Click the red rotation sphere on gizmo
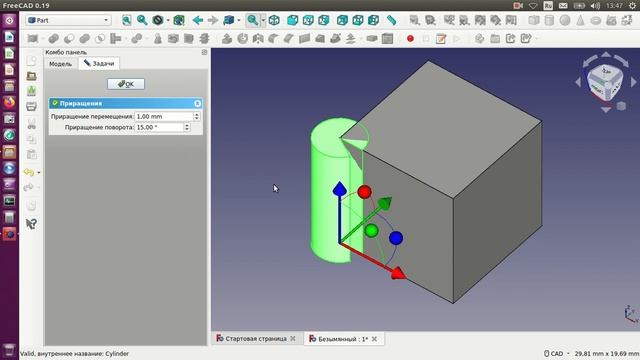 (364, 192)
